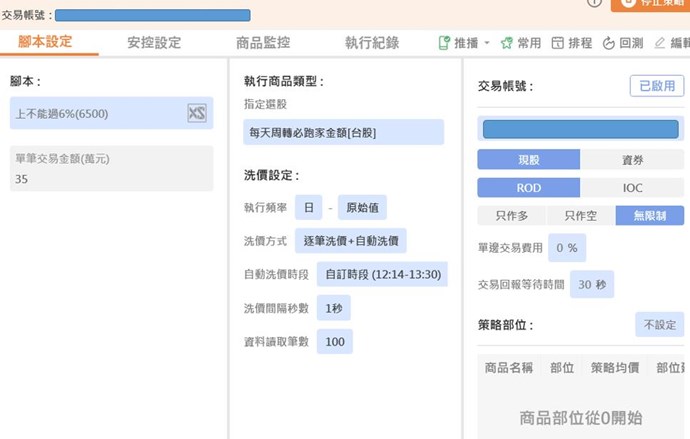Click the 編輯 pencil edit icon

pyautogui.click(x=659, y=43)
